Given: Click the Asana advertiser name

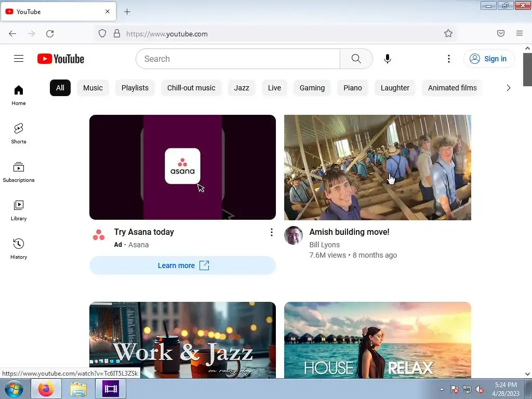Looking at the screenshot, I should pyautogui.click(x=138, y=245).
